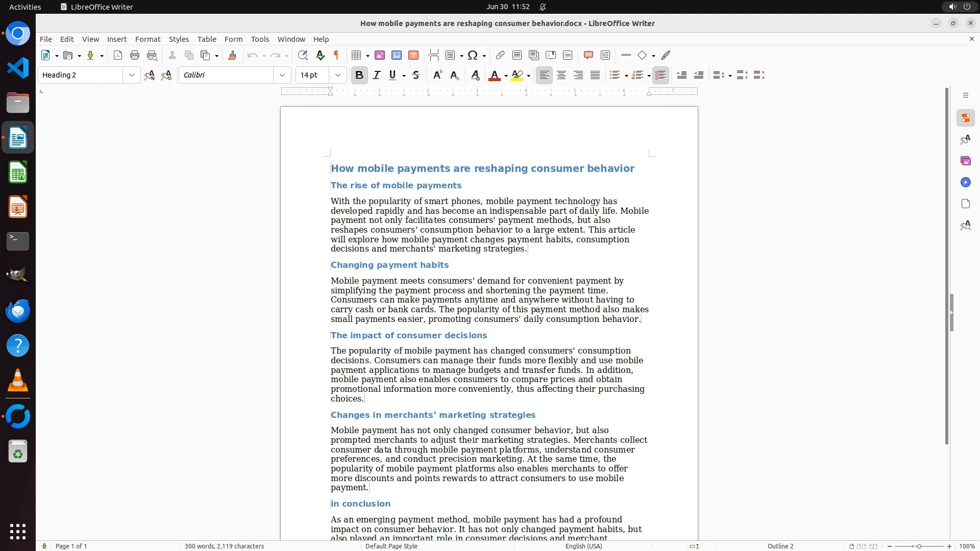The image size is (980, 551).
Task: Click English (USA) language in status bar
Action: click(583, 546)
